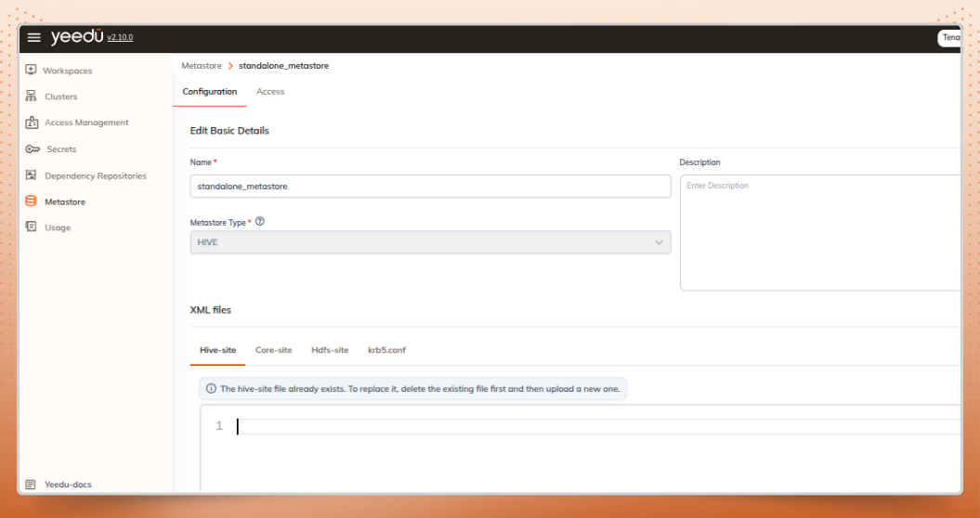The image size is (980, 518).
Task: Open the hamburger navigation menu
Action: [33, 37]
